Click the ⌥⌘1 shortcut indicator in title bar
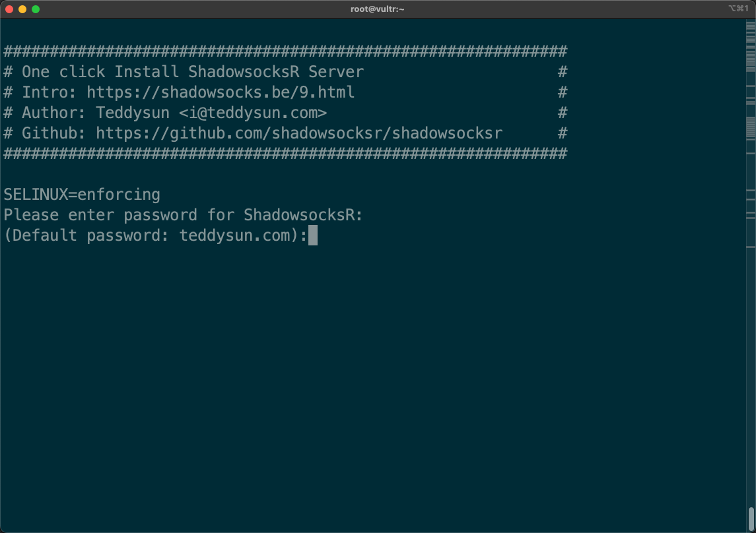This screenshot has width=756, height=533. [738, 9]
